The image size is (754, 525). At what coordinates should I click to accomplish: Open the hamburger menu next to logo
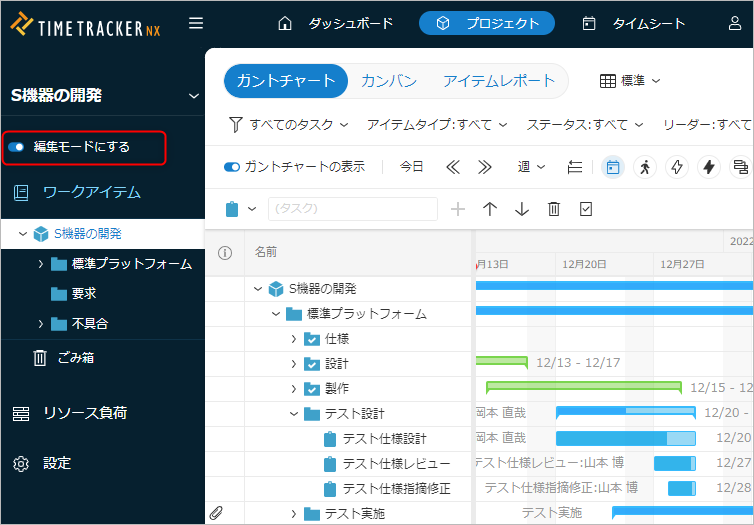(x=196, y=23)
